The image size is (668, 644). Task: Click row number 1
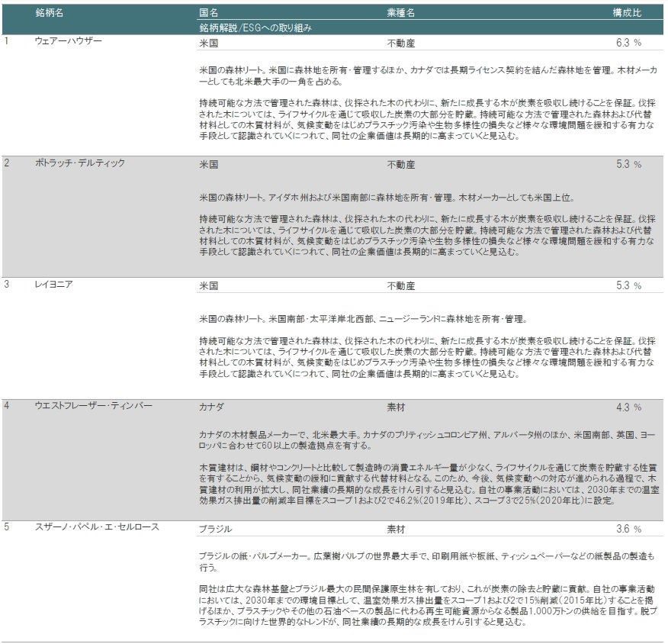point(7,40)
